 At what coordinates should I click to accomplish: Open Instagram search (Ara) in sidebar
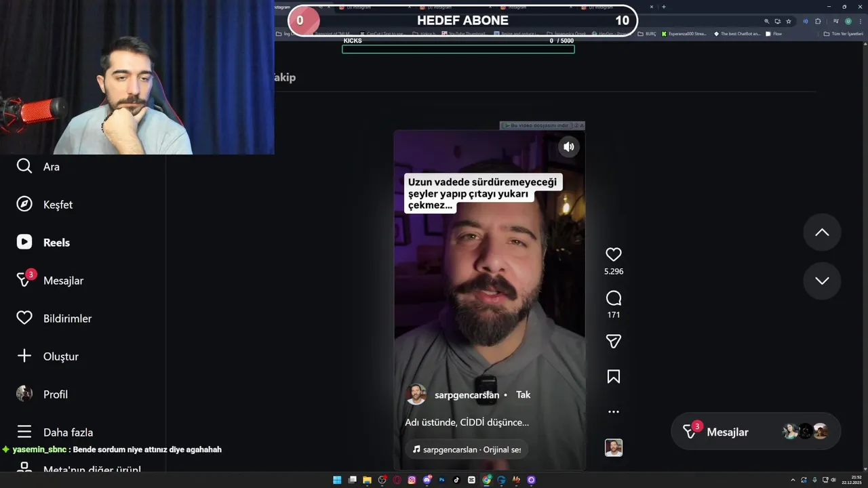(38, 167)
